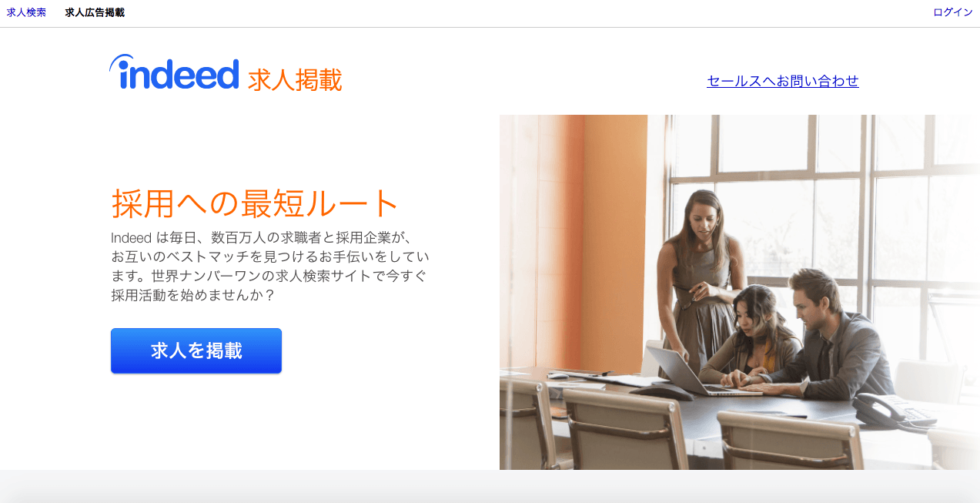The height and width of the screenshot is (503, 980).
Task: Click the conference speakerphone on the table
Action: pos(662,391)
